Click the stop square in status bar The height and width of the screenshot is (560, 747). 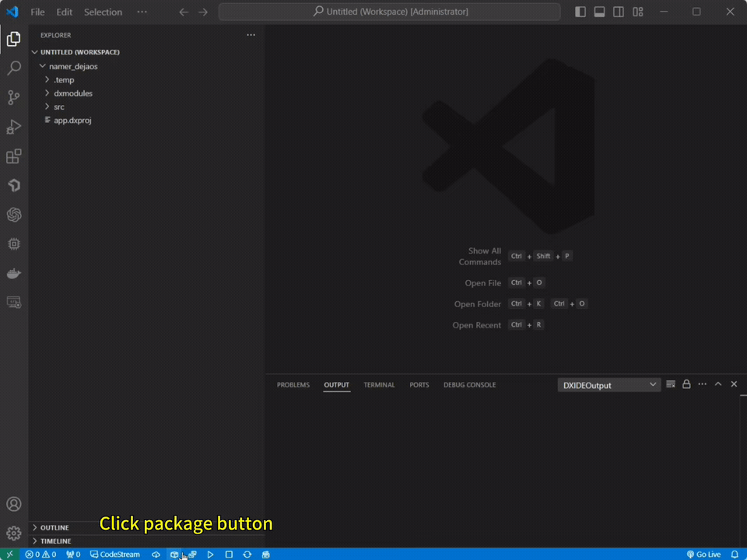[229, 555]
